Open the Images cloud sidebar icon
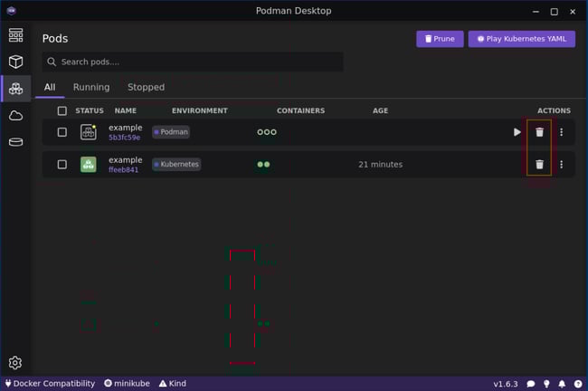 (x=15, y=116)
